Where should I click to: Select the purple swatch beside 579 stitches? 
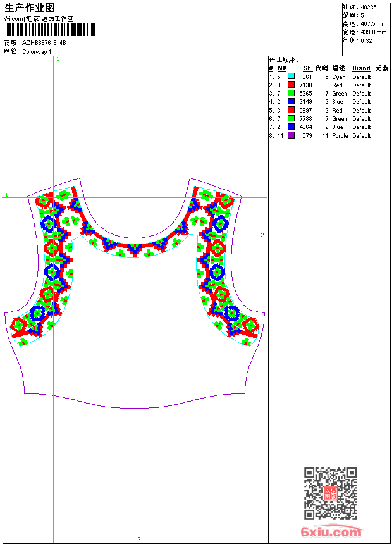pos(291,135)
